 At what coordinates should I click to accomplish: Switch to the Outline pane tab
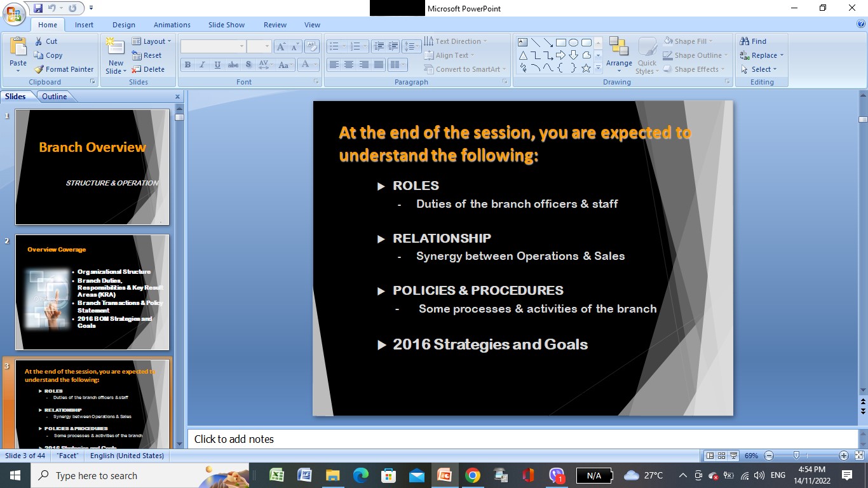point(55,97)
